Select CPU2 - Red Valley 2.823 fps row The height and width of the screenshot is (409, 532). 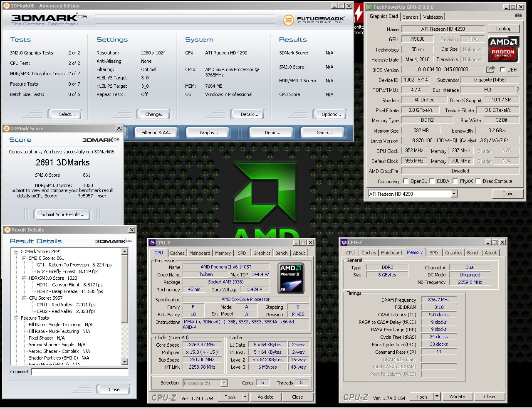coord(66,311)
